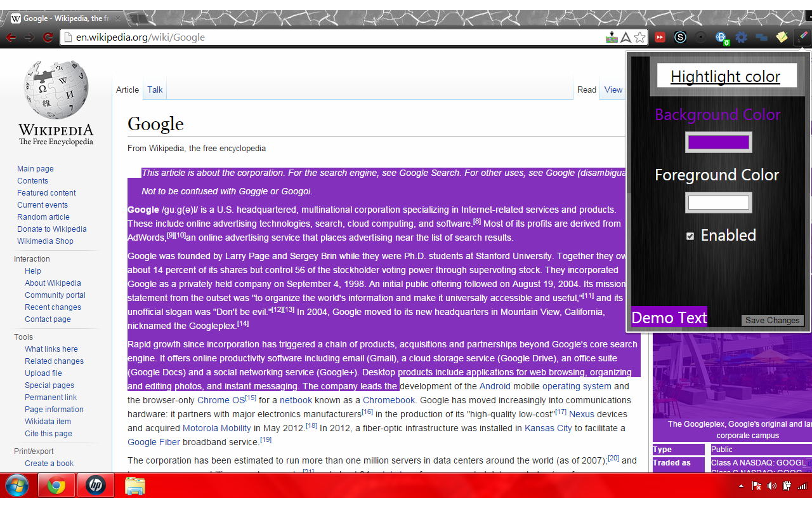The height and width of the screenshot is (508, 812).
Task: Click the blue overlapping windows extension icon
Action: tap(761, 37)
